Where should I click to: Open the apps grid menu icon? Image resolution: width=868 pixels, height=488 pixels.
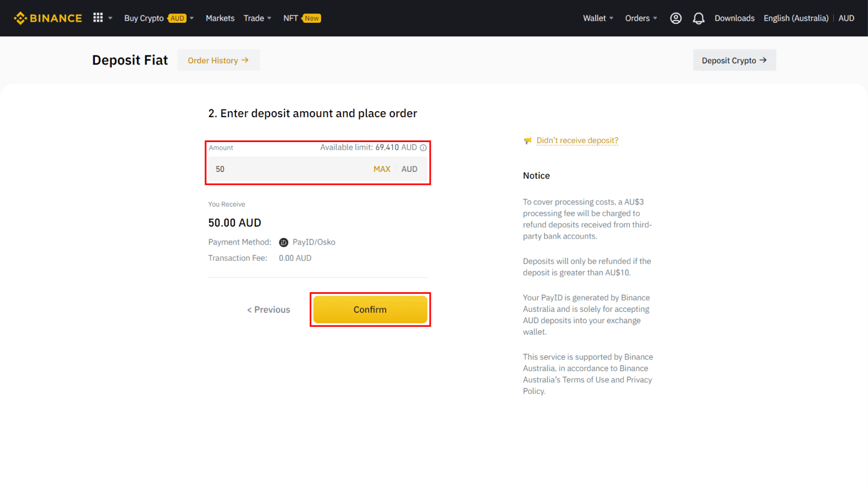click(98, 18)
